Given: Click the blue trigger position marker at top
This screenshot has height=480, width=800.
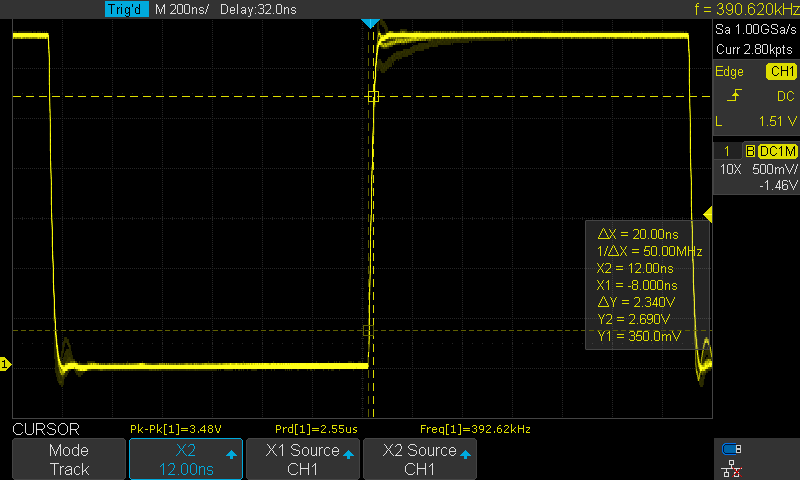Looking at the screenshot, I should (371, 22).
